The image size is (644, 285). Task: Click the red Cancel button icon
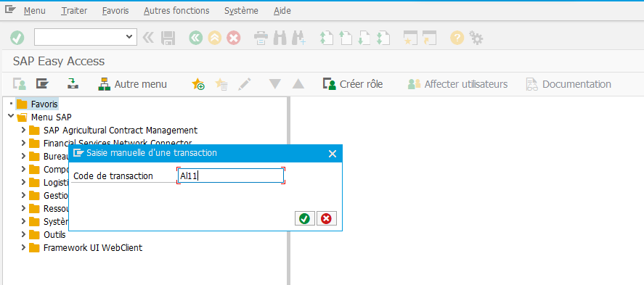233,38
